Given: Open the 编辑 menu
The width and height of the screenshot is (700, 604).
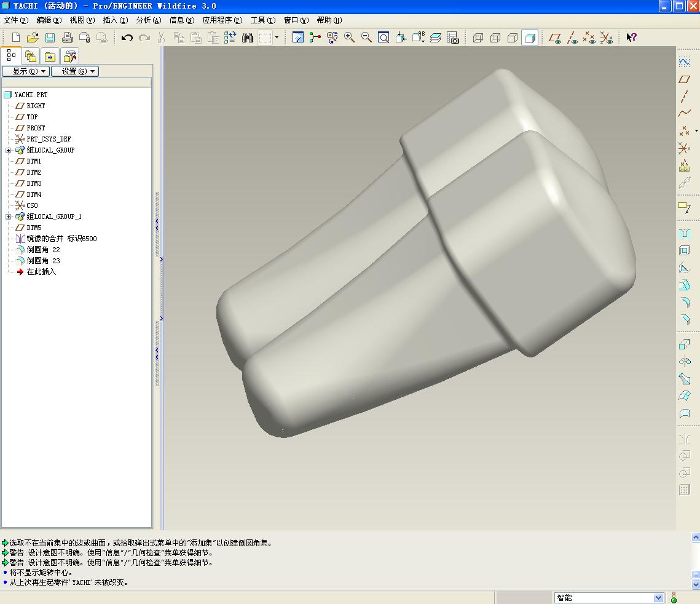Looking at the screenshot, I should [x=49, y=20].
